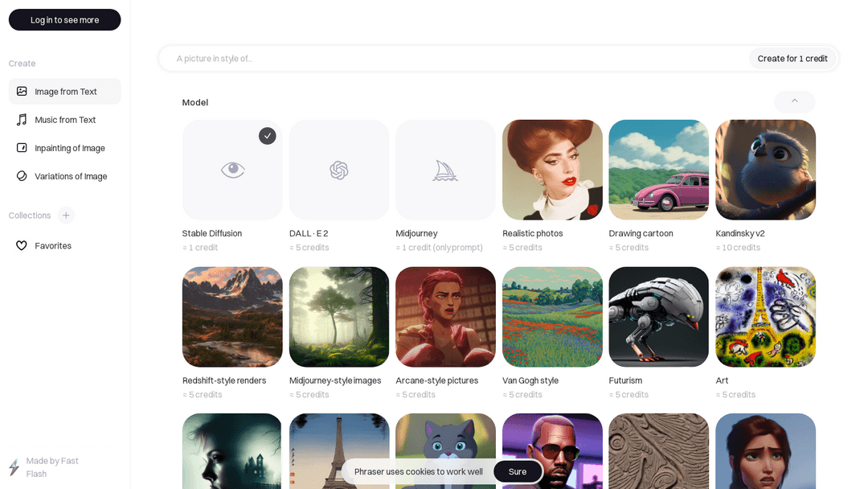Image resolution: width=868 pixels, height=489 pixels.
Task: Accept cookies with the Sure button
Action: [x=518, y=471]
